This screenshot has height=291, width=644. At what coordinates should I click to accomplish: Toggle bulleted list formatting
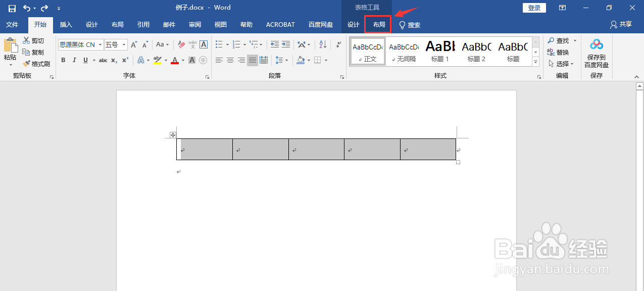[219, 44]
